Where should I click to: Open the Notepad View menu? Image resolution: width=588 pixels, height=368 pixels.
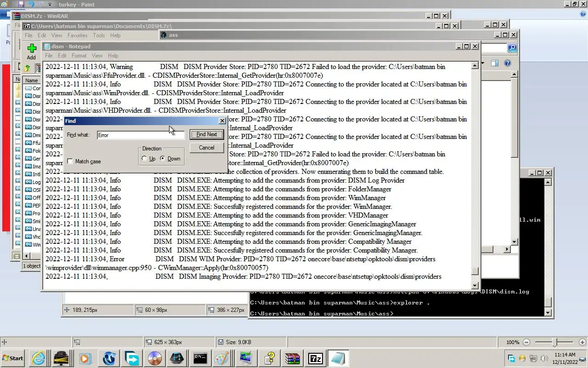coord(97,56)
